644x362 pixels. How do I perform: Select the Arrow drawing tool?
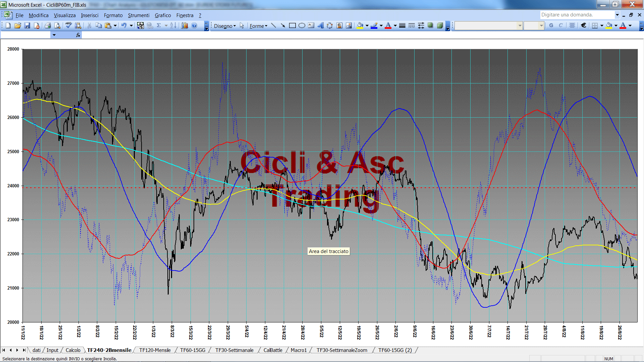(283, 25)
